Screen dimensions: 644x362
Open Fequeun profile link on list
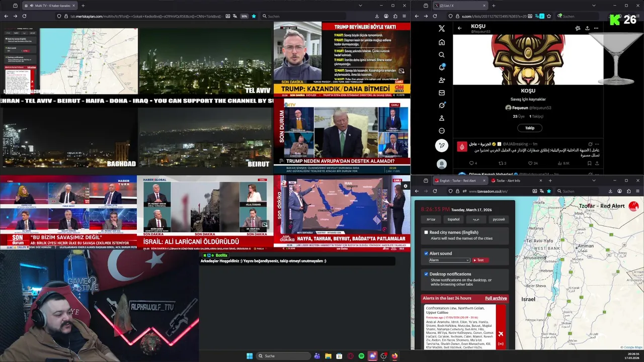(528, 108)
